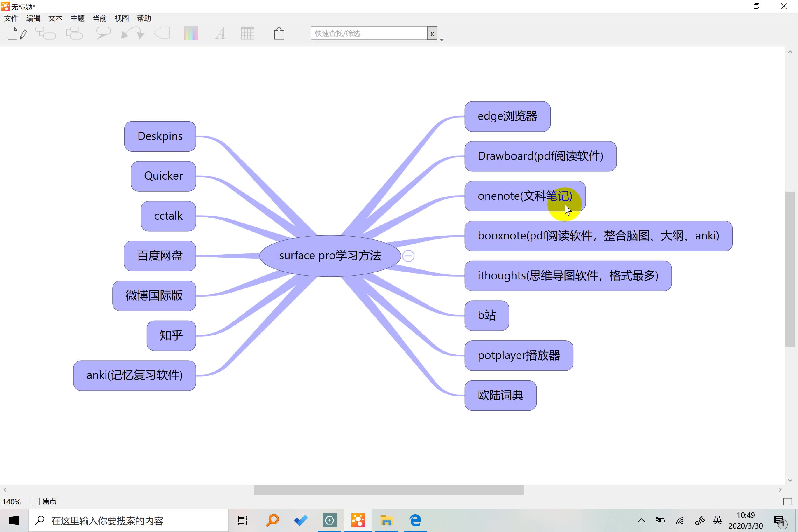The image size is (798, 532).
Task: Open the 帮助 menu
Action: click(x=144, y=18)
